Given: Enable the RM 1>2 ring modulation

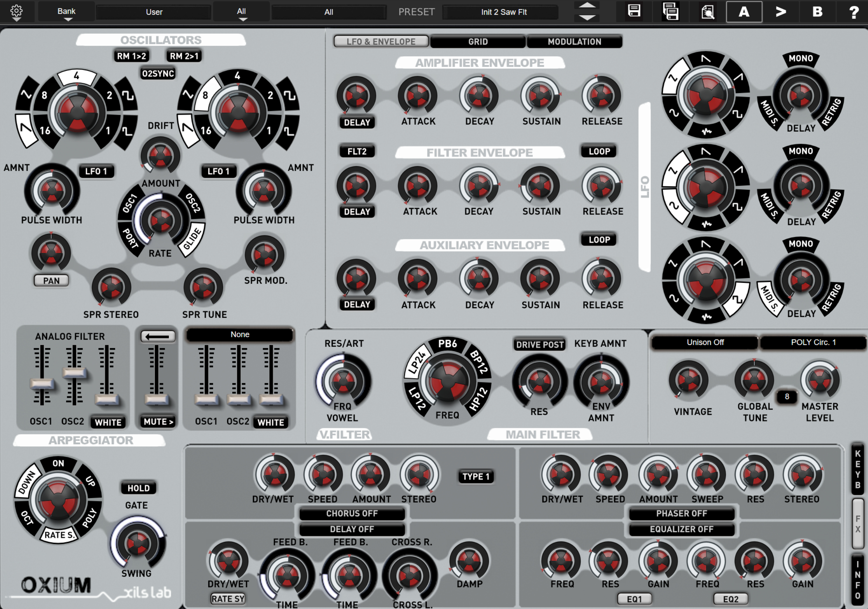Looking at the screenshot, I should 131,56.
